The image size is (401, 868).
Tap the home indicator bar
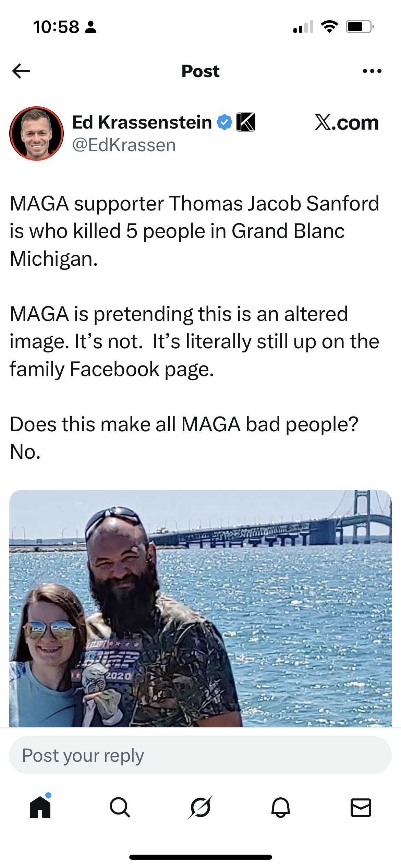pyautogui.click(x=200, y=857)
